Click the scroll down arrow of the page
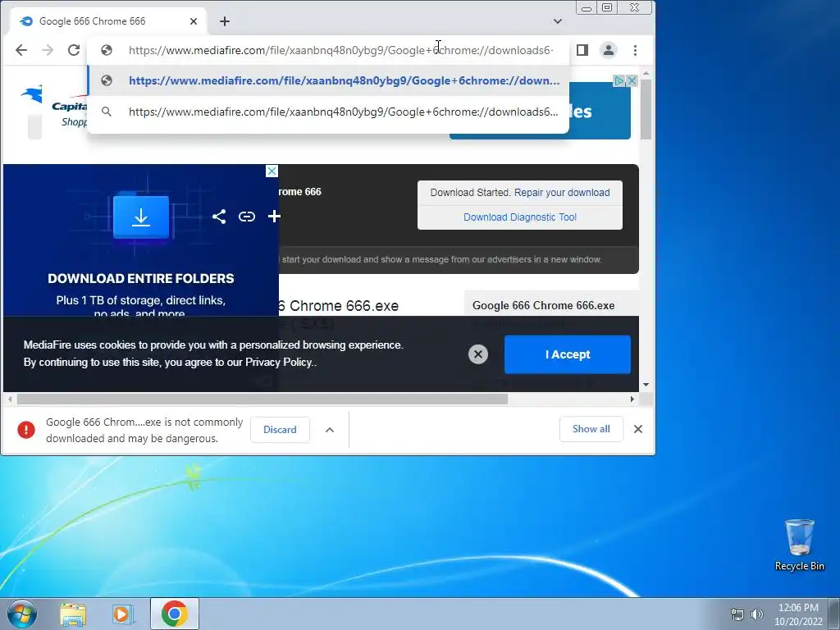840x630 pixels. tap(646, 385)
